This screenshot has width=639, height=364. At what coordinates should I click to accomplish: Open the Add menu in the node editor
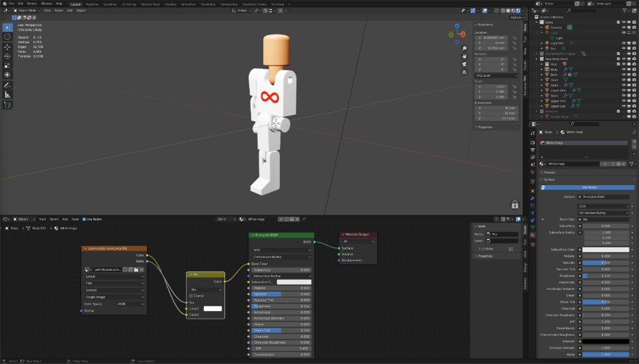(65, 219)
